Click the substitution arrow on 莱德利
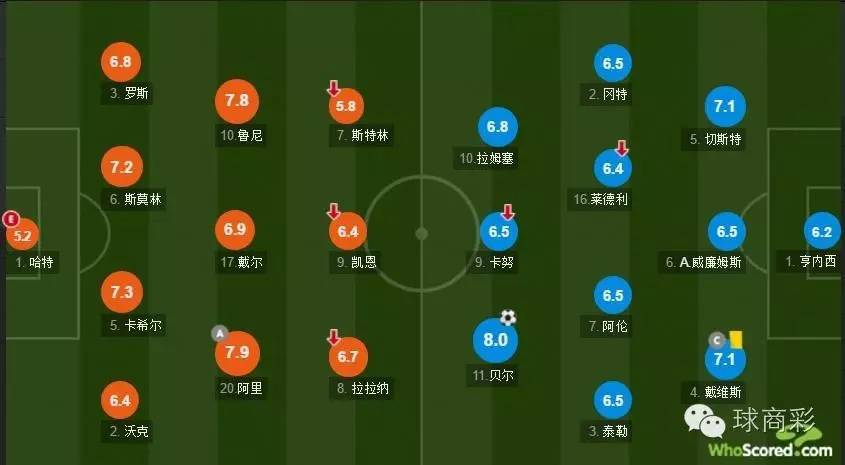Image resolution: width=845 pixels, height=465 pixels. (x=621, y=148)
